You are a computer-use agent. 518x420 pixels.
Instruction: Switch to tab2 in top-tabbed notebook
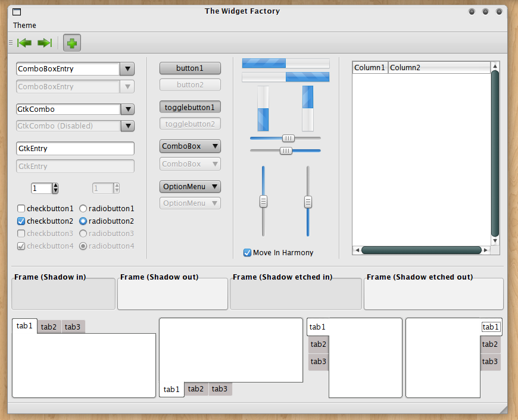pyautogui.click(x=49, y=327)
